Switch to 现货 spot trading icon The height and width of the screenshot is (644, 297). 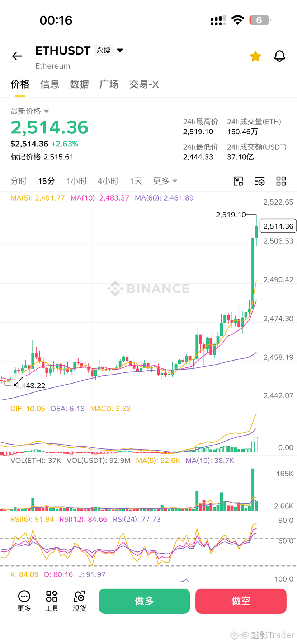click(x=79, y=601)
